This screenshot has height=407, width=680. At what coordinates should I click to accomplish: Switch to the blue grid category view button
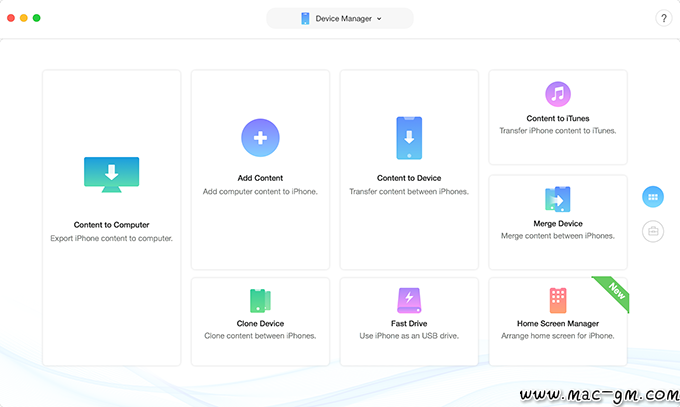[653, 197]
